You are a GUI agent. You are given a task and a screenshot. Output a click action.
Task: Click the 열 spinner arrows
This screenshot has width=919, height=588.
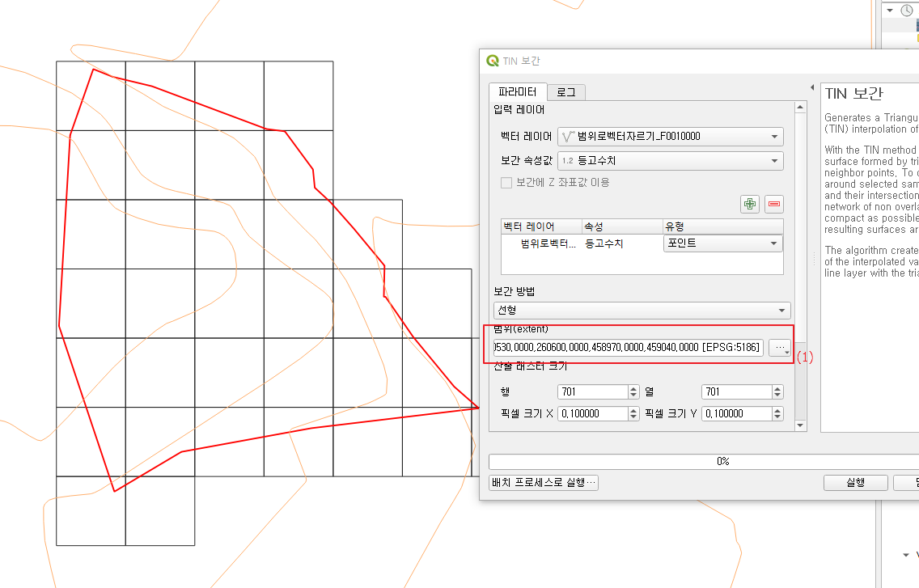(777, 392)
